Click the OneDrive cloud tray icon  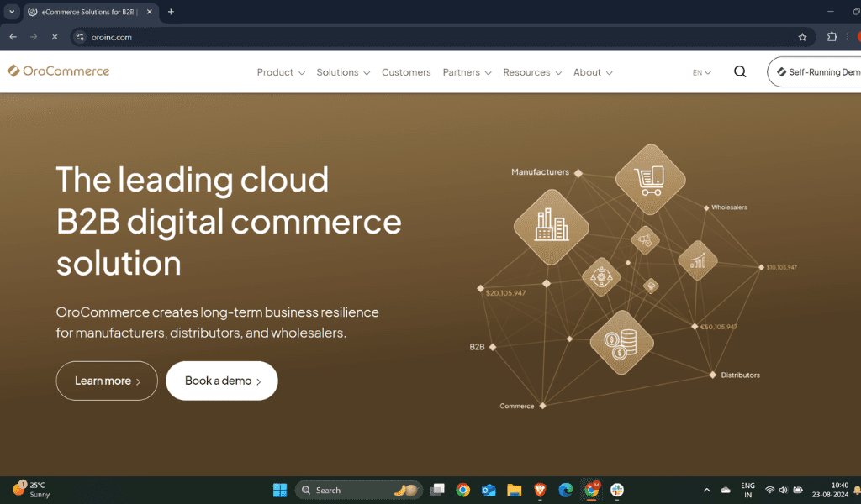click(726, 490)
